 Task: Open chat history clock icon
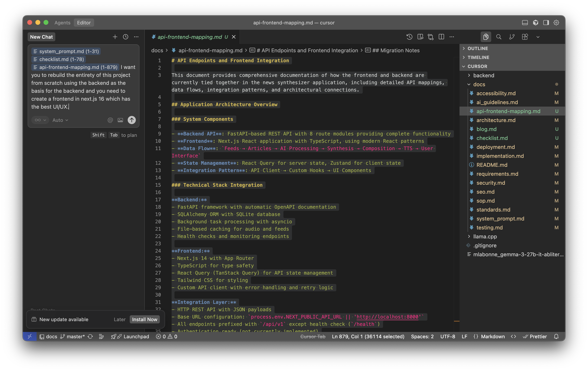point(125,37)
